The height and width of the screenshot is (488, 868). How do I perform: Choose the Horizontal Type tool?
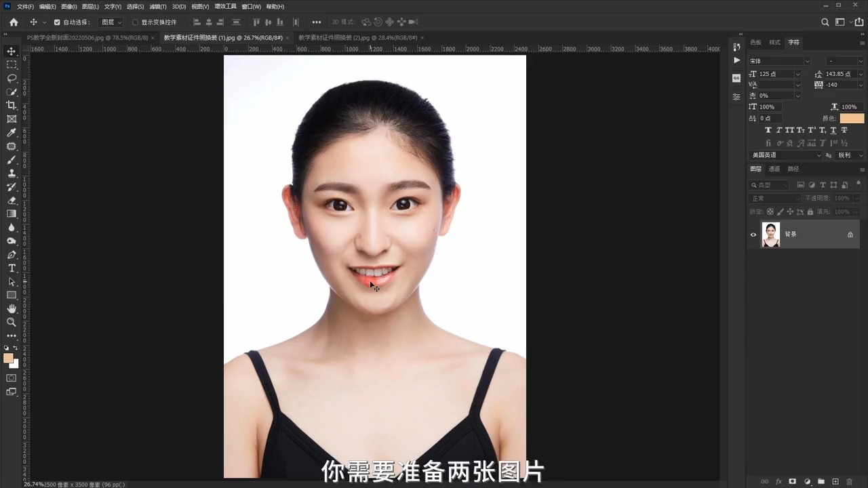pyautogui.click(x=11, y=268)
